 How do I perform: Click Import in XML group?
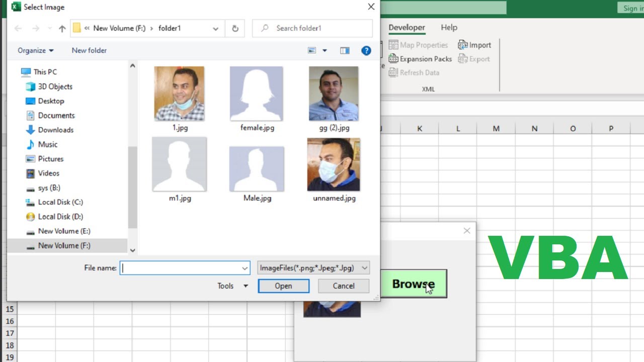(474, 45)
